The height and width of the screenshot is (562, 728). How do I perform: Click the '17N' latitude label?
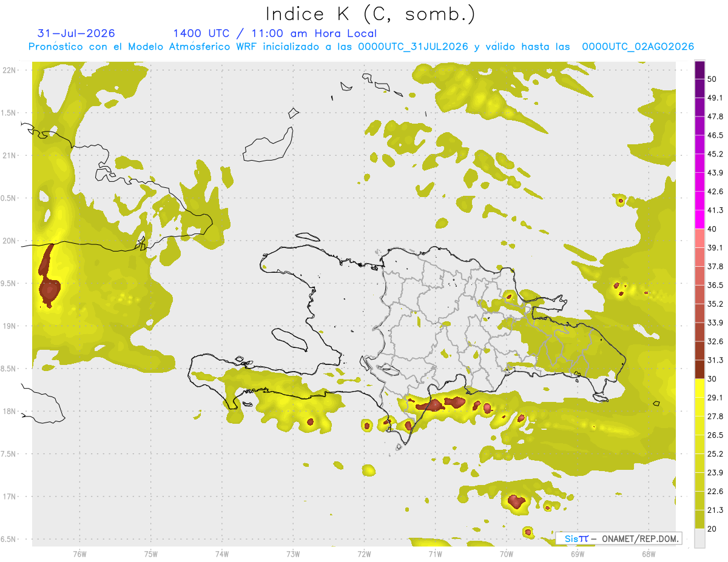point(10,497)
